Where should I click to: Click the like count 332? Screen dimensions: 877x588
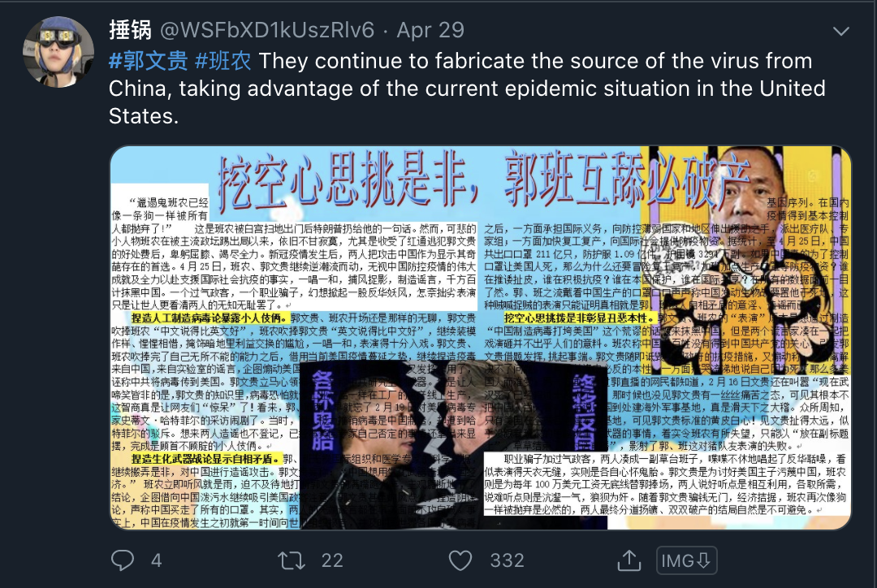point(507,560)
